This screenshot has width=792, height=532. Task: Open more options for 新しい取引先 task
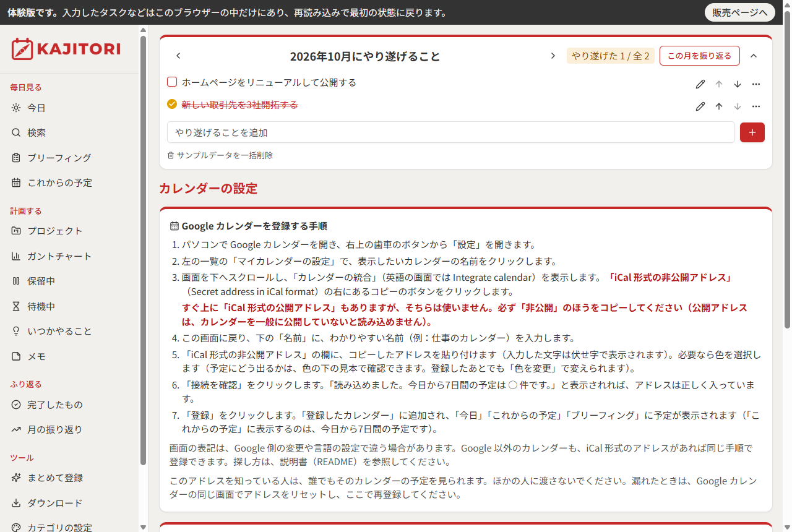[x=756, y=106]
